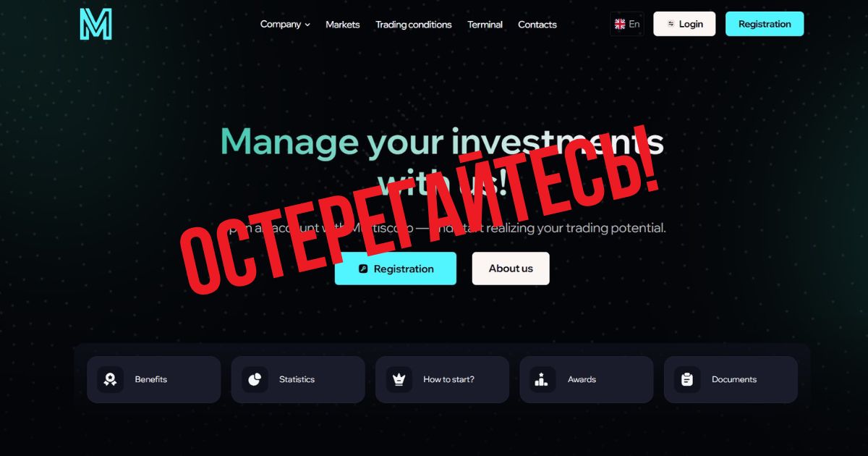This screenshot has height=456, width=868.
Task: Open the Markets menu item
Action: 342,25
